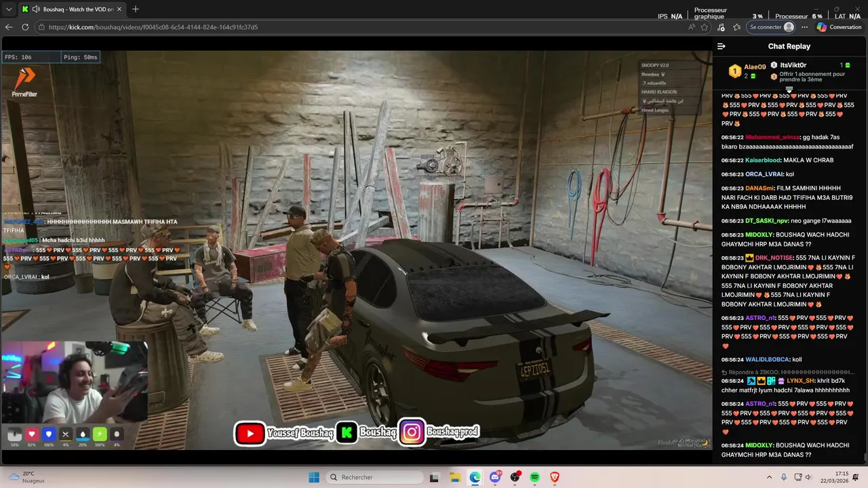868x488 pixels.
Task: Click the water drop thirst HUD icon
Action: (x=83, y=434)
